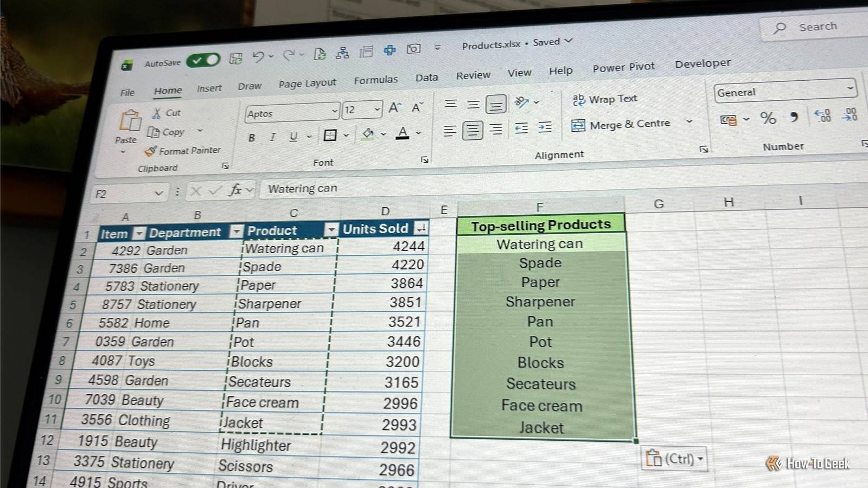
Task: Select the Centre horizontal alignment icon
Action: [x=473, y=130]
